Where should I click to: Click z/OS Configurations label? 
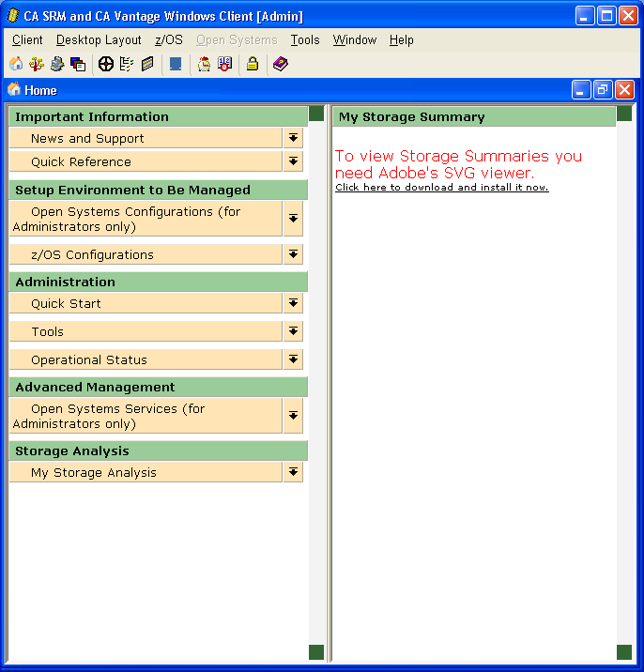point(92,255)
